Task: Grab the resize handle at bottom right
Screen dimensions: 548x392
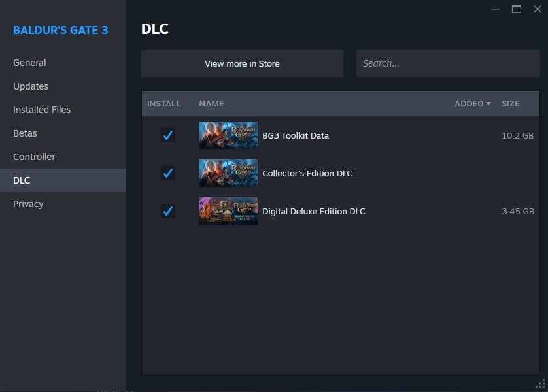Action: pos(541,385)
